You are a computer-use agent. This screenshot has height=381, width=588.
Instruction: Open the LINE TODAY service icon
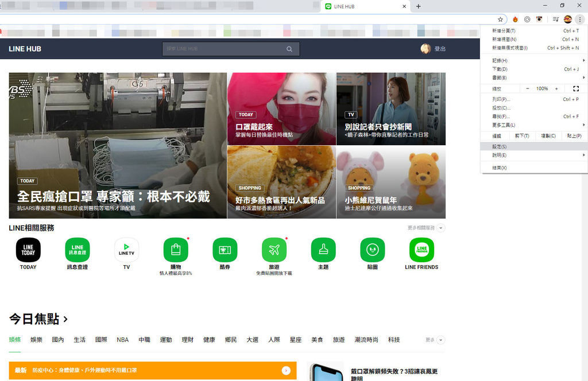pyautogui.click(x=28, y=250)
